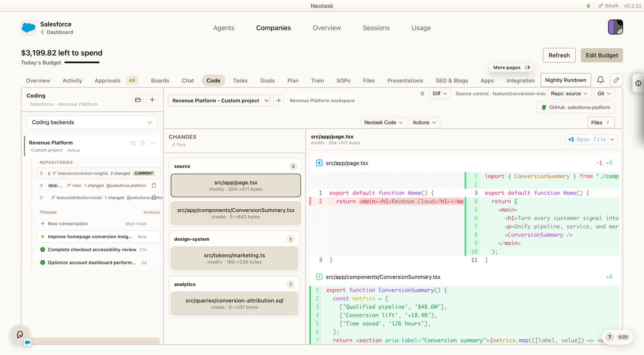Expand the feature/attribution-model repository
This screenshot has width=644, height=355.
point(41,198)
